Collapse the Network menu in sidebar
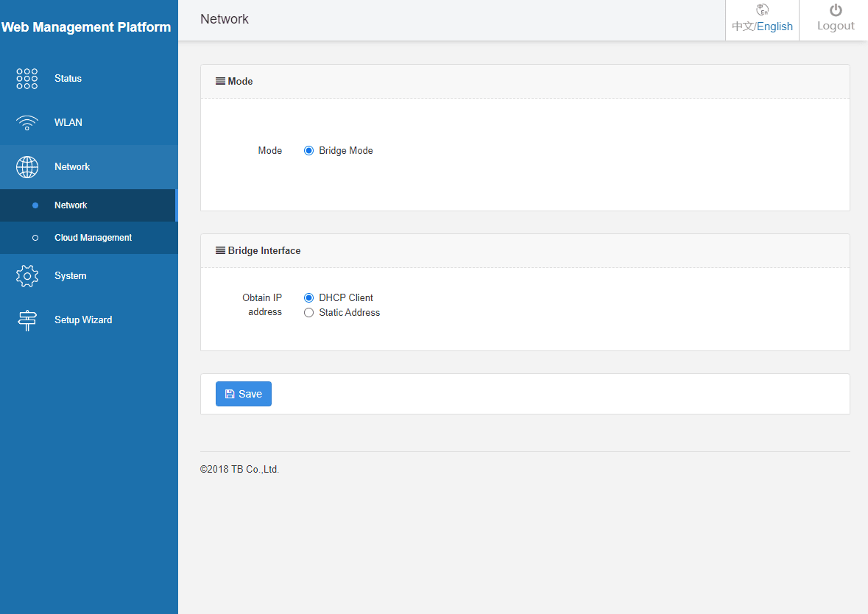 tap(72, 167)
